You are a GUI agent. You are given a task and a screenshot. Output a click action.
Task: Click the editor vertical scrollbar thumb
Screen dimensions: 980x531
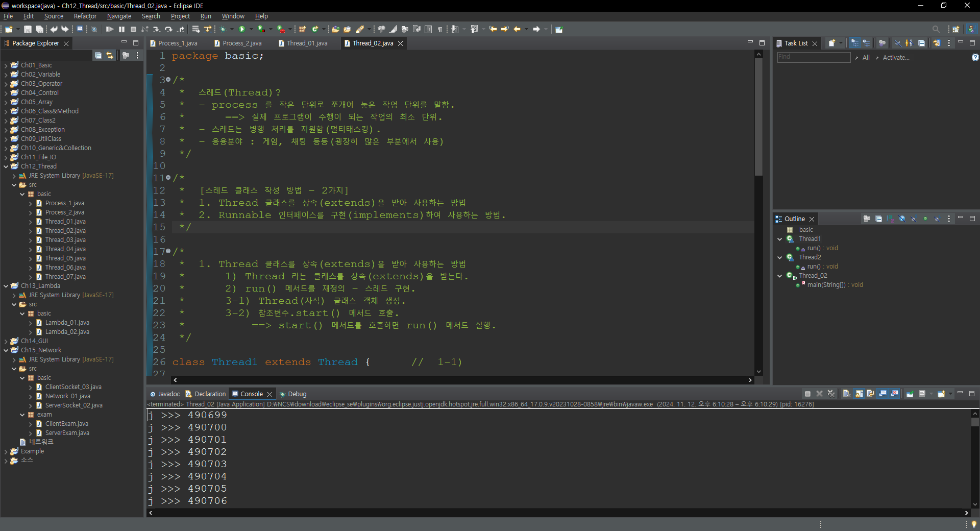coord(759,117)
